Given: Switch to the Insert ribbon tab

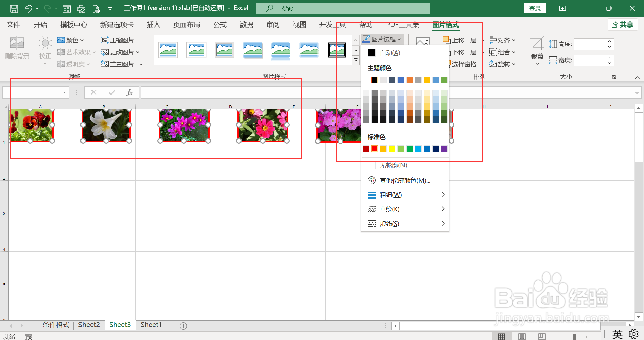Looking at the screenshot, I should coord(153,25).
